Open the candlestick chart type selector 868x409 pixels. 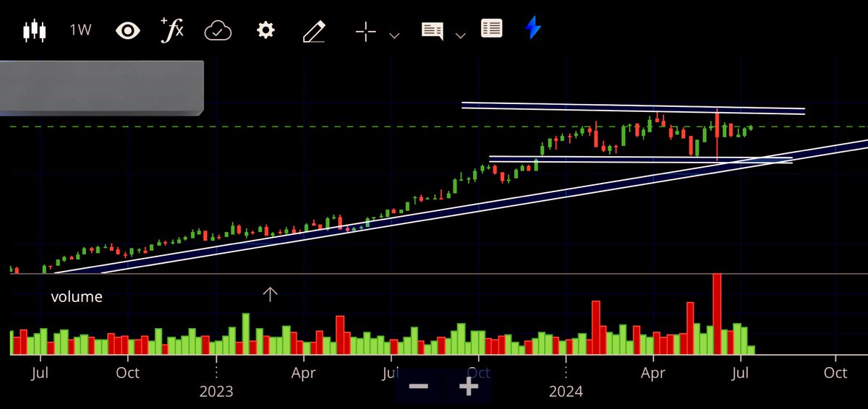35,30
